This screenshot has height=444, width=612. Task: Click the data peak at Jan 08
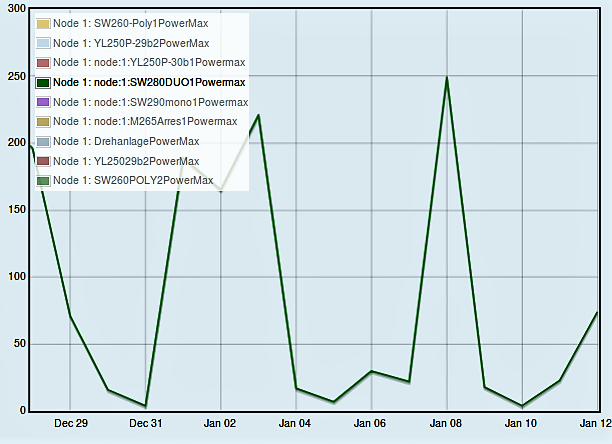pyautogui.click(x=446, y=78)
